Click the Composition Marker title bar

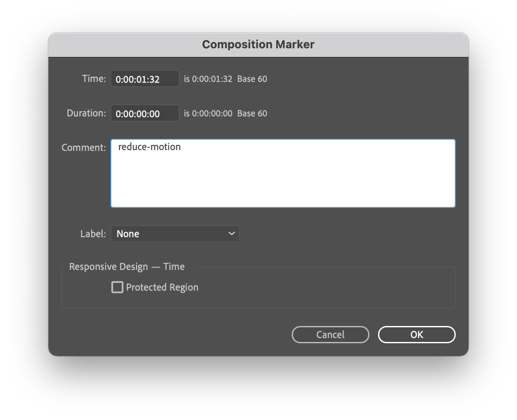pos(258,44)
